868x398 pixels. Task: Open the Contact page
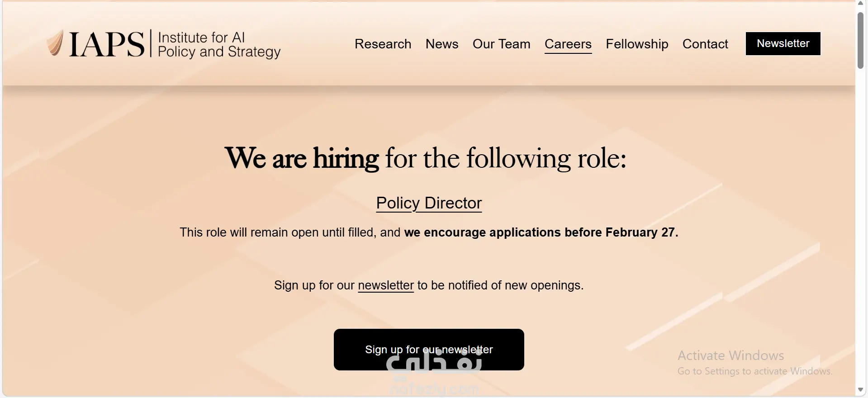click(705, 44)
